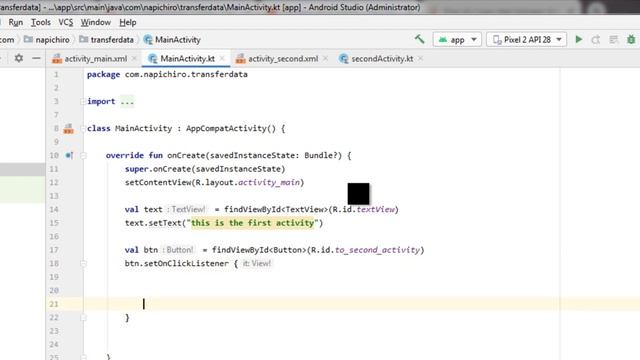The image size is (640, 360).
Task: Click the activity_main layout reference
Action: click(x=269, y=182)
